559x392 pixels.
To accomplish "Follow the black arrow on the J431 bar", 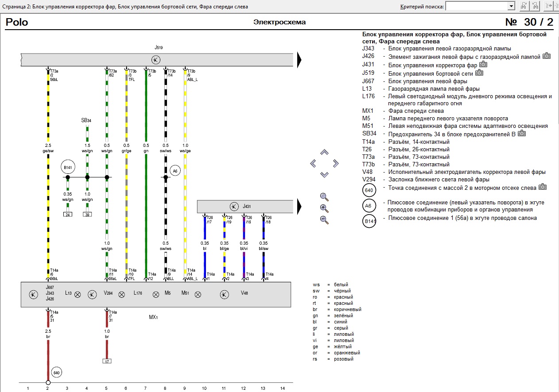I will 299,206.
